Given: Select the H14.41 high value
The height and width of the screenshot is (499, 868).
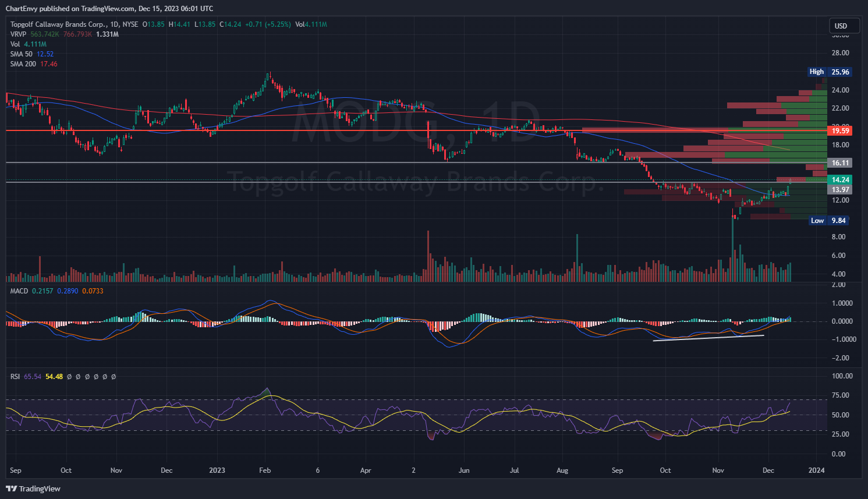Looking at the screenshot, I should coord(179,24).
